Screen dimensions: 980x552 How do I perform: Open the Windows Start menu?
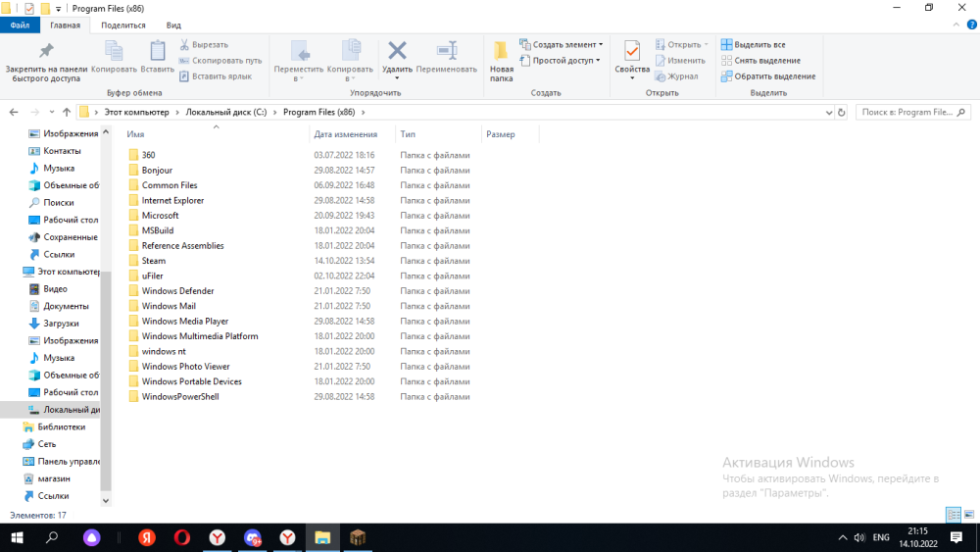pos(17,537)
